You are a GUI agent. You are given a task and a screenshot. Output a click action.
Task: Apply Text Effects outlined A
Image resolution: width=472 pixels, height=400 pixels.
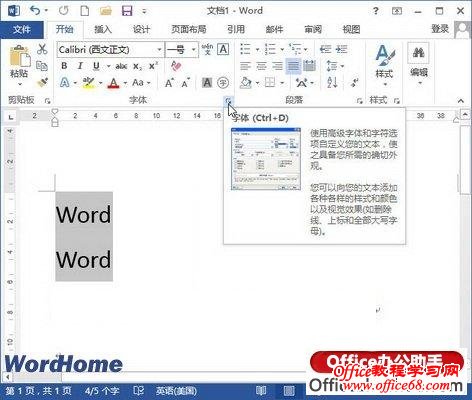tap(65, 82)
